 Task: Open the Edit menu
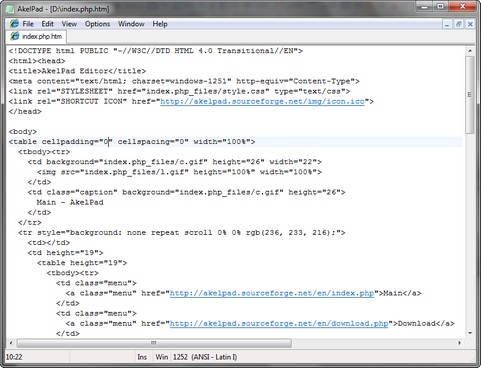47,24
